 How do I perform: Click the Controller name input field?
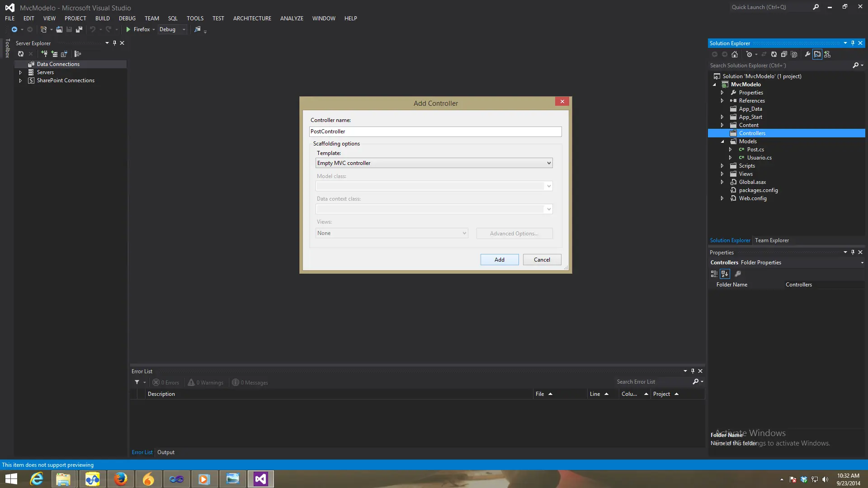click(435, 131)
